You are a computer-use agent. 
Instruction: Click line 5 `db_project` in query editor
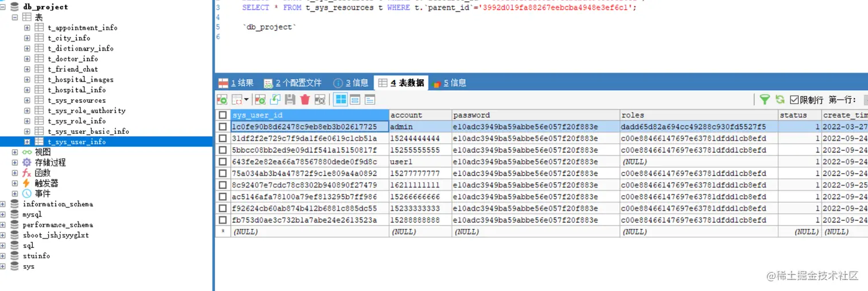[269, 27]
